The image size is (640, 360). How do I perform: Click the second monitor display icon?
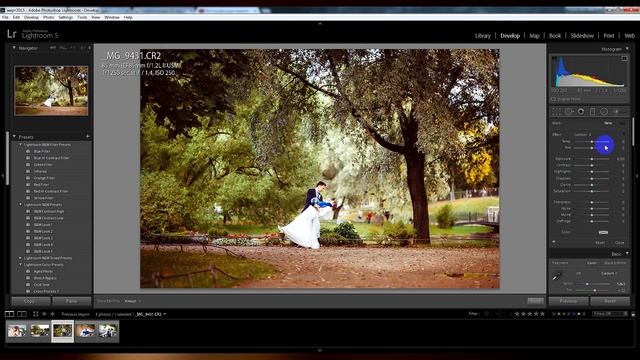click(22, 314)
